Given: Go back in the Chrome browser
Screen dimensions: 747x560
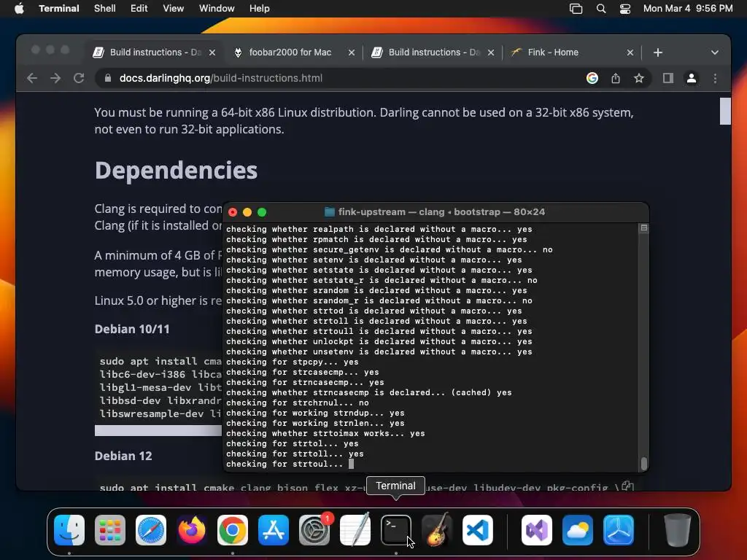Looking at the screenshot, I should (32, 78).
